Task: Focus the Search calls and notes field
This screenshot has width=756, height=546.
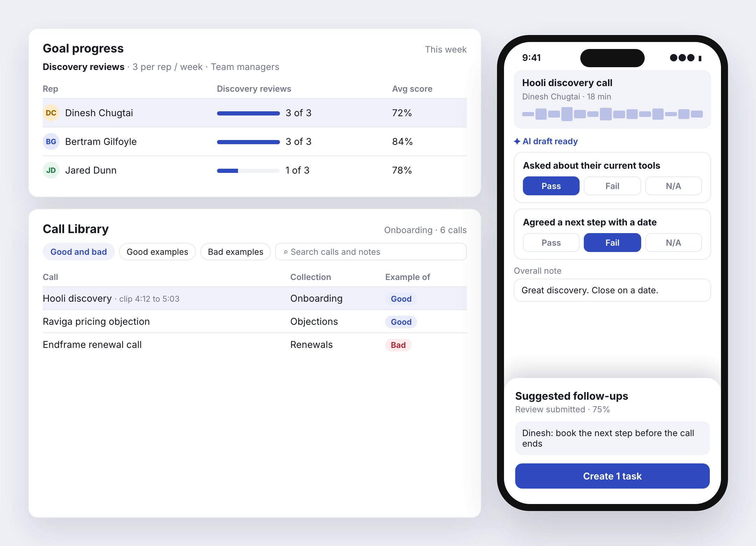Action: coord(371,252)
